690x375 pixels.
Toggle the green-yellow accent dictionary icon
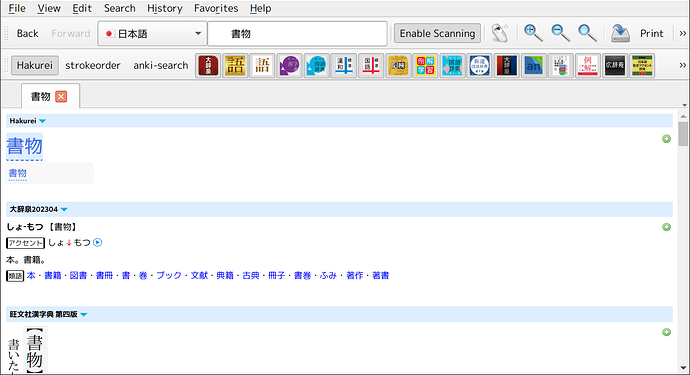click(642, 66)
